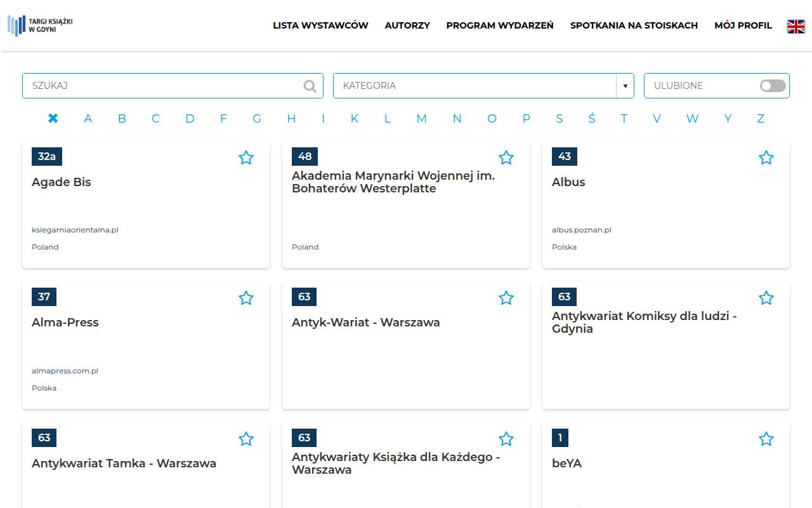Open Antykwariaty Książka dla Każdego title

pyautogui.click(x=396, y=464)
